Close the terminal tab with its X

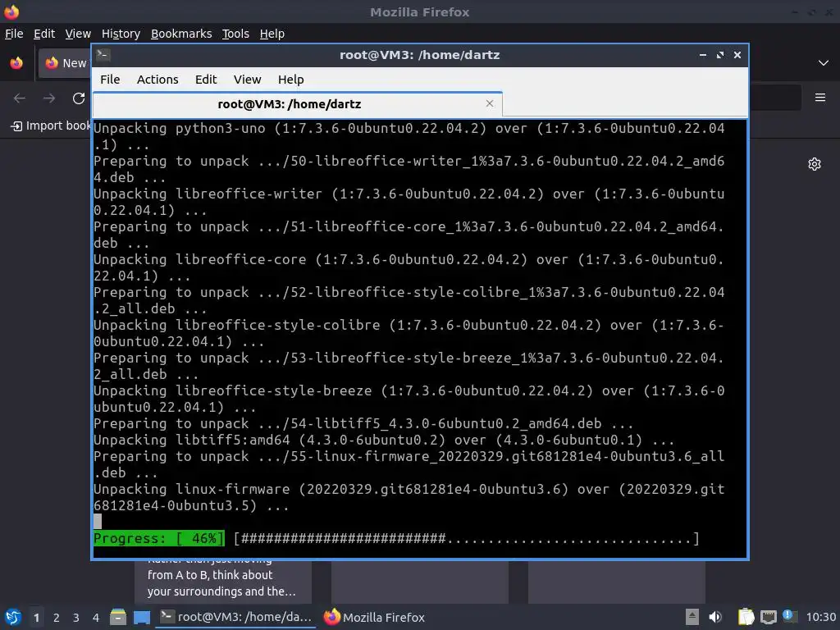point(489,103)
